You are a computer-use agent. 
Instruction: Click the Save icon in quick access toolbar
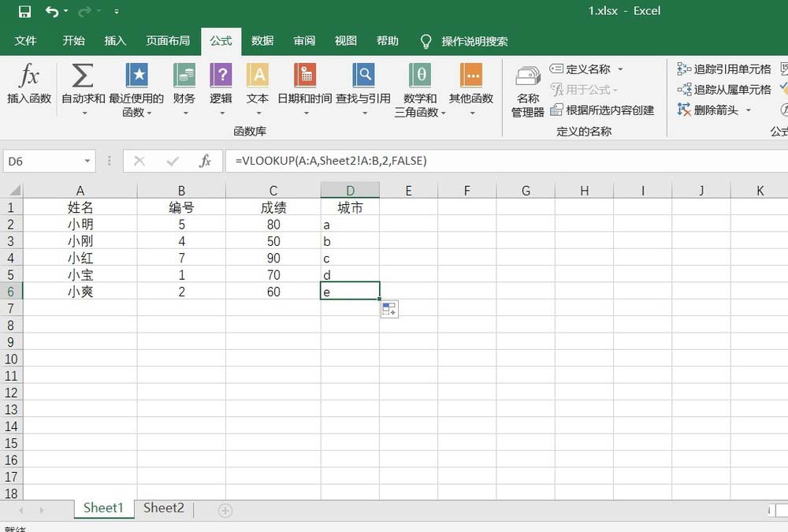[24, 11]
